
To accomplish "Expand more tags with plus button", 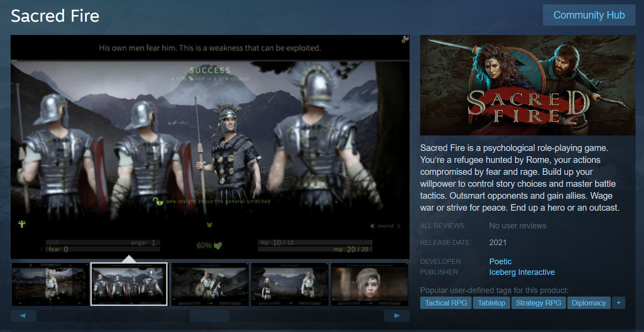I will point(618,303).
